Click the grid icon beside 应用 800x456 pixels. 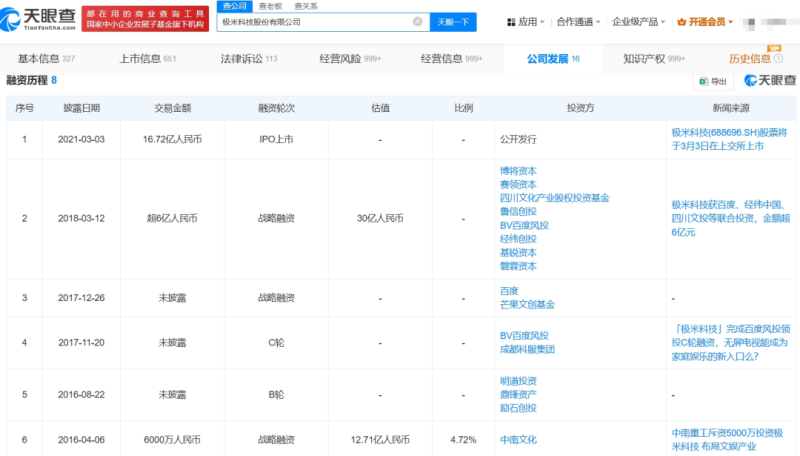pos(512,22)
